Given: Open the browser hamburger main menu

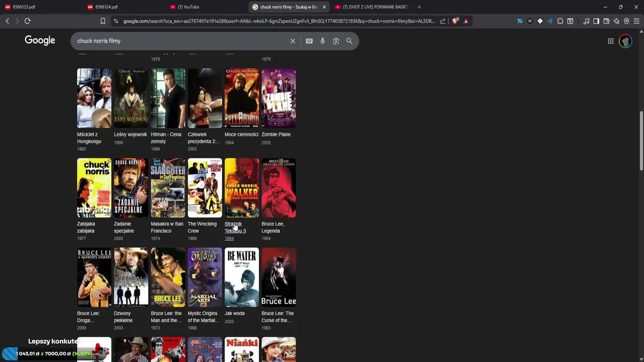Looking at the screenshot, I should coord(636,21).
